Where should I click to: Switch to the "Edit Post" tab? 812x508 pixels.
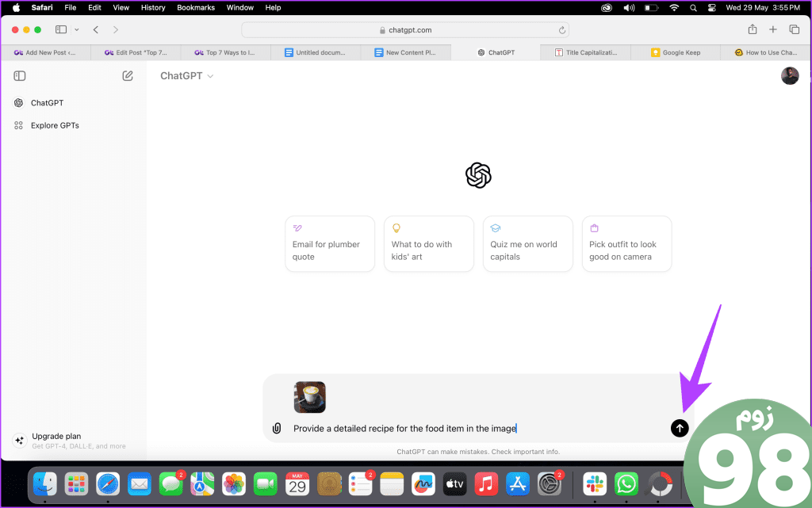[136, 52]
